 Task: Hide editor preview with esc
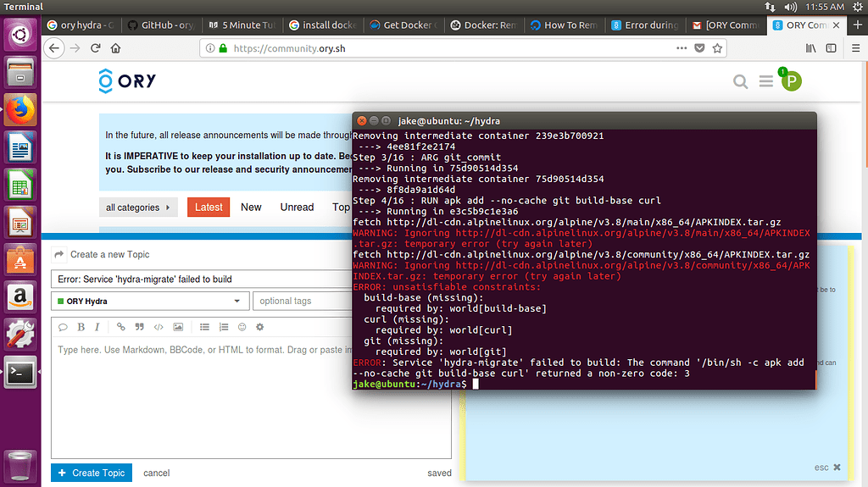(x=827, y=468)
